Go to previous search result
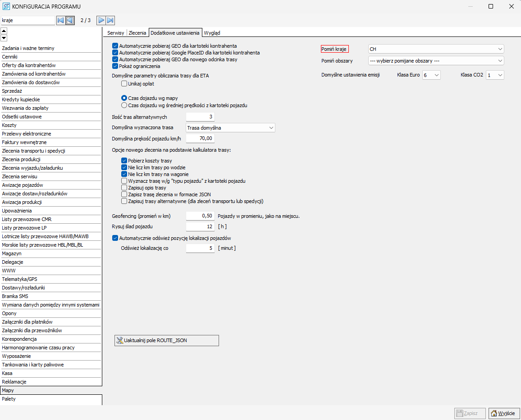Viewport: 521px width, 420px height. tap(70, 20)
